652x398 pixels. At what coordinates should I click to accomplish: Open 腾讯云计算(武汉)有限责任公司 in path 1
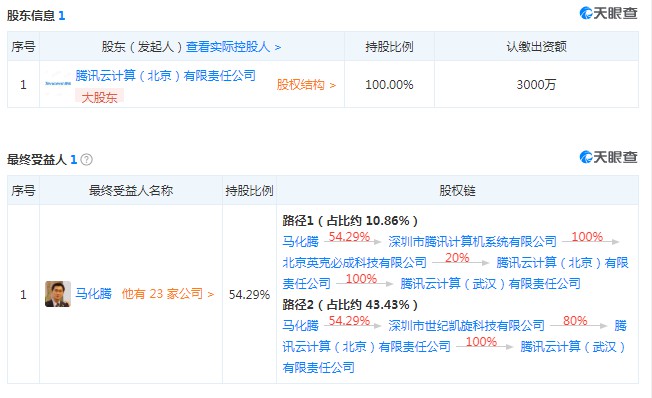tap(490, 284)
